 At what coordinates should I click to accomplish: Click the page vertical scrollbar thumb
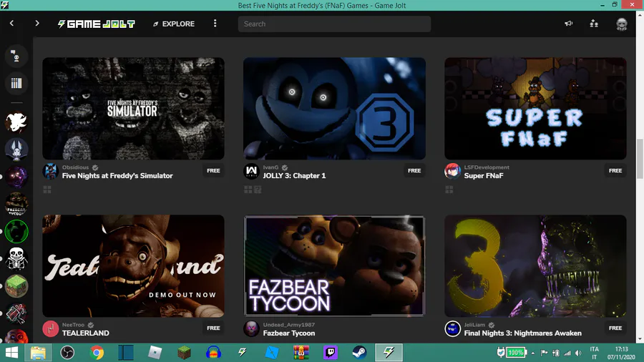(x=640, y=159)
